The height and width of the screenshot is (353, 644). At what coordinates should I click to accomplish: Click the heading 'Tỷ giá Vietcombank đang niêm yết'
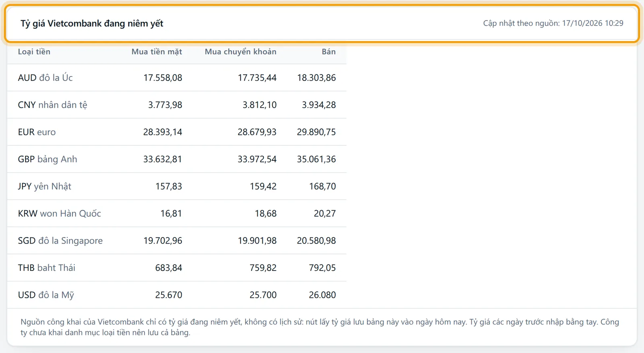[92, 23]
